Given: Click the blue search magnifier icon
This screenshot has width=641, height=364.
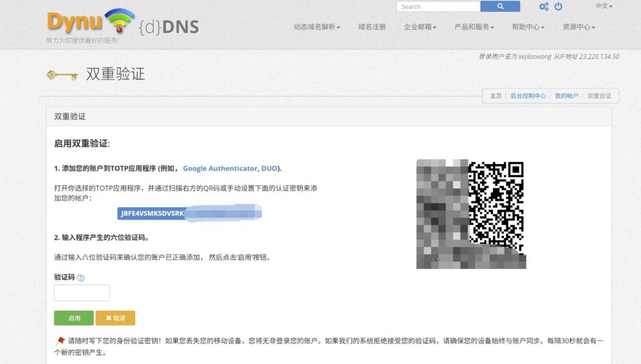Looking at the screenshot, I should pyautogui.click(x=499, y=6).
